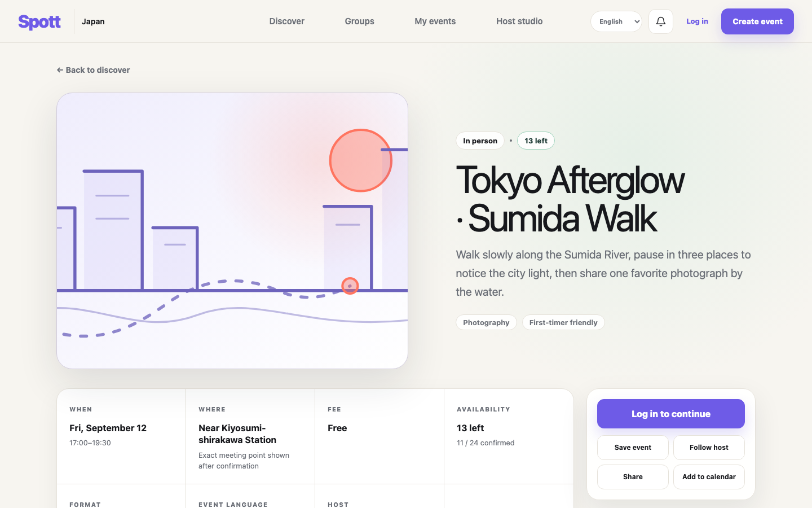Image resolution: width=812 pixels, height=508 pixels.
Task: Click the event description paragraph
Action: 603,273
